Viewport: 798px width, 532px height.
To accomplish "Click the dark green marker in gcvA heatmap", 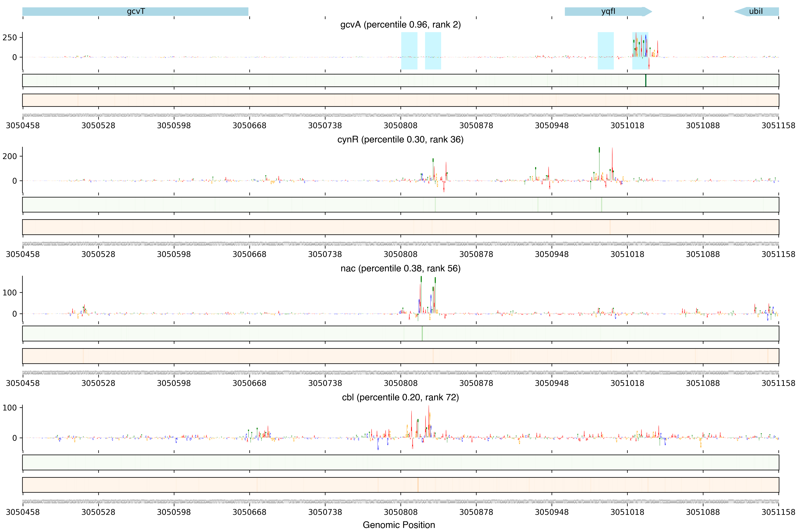I will click(x=646, y=80).
